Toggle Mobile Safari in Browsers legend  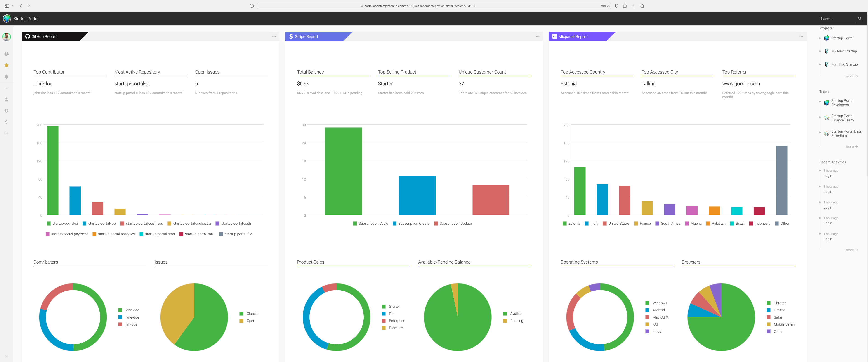pos(780,324)
